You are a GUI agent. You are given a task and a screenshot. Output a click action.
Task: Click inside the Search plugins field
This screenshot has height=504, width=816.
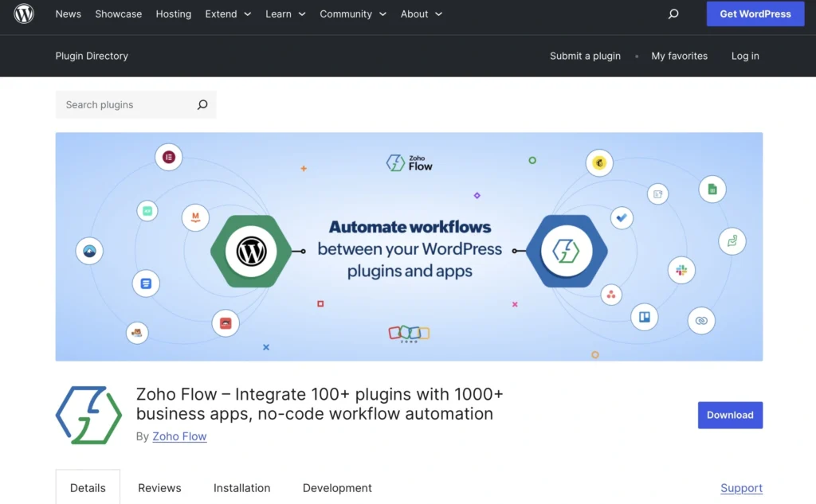pyautogui.click(x=120, y=104)
